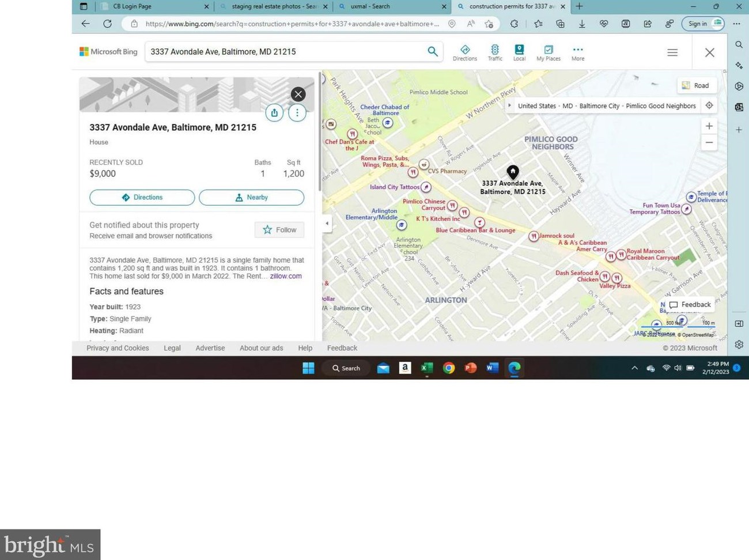Screen dimensions: 749x560
Task: Zoom in on the map
Action: 709,126
